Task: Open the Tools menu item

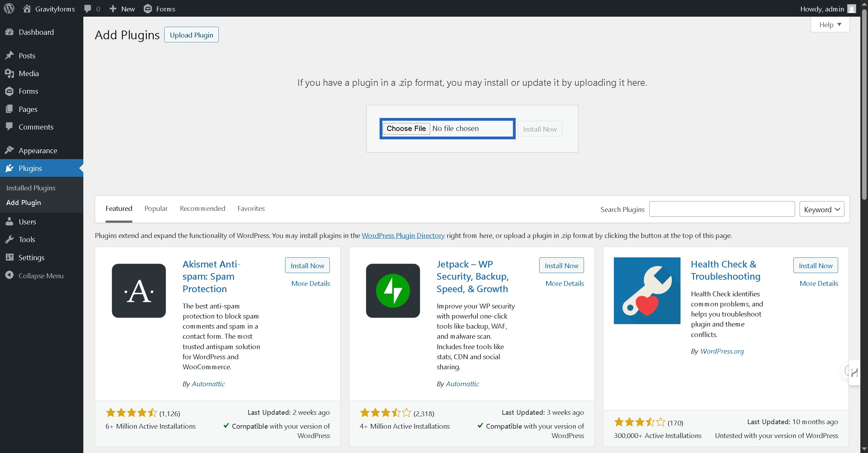Action: [42, 240]
